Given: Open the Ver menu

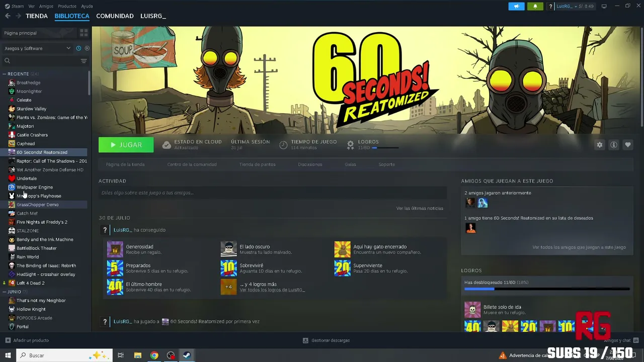Looking at the screenshot, I should click(32, 6).
